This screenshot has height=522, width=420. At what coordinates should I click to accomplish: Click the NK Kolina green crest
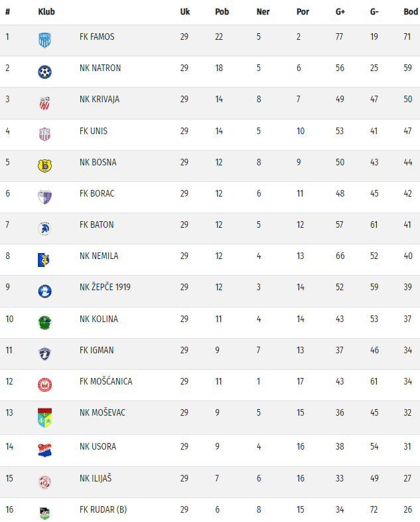[x=44, y=322]
